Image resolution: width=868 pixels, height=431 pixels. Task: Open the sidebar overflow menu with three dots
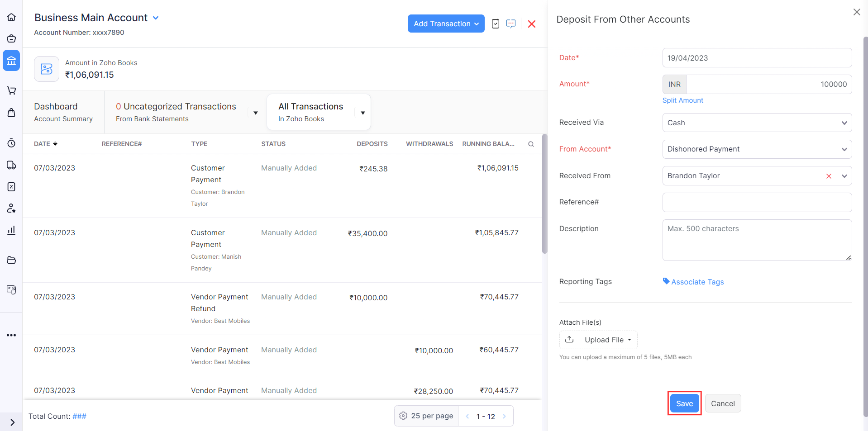(x=11, y=335)
